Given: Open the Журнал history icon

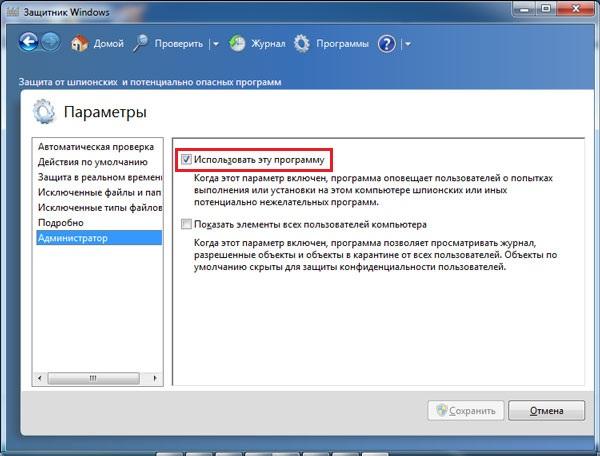Looking at the screenshot, I should tap(237, 43).
